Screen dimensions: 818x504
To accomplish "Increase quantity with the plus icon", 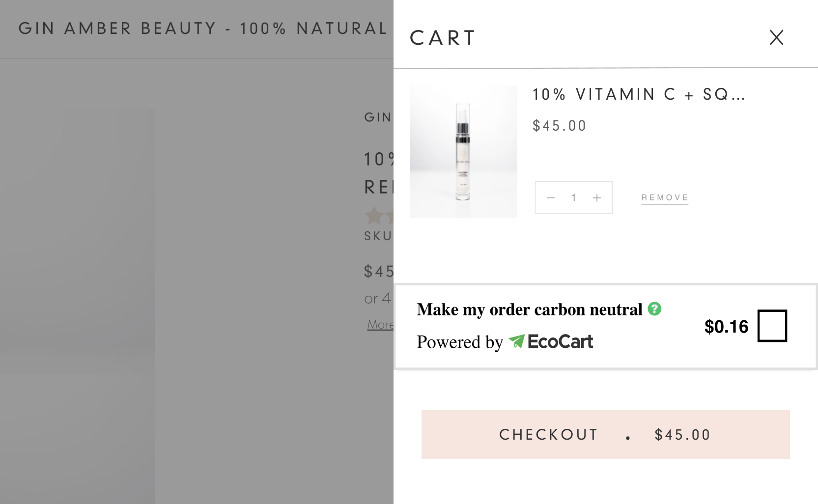I will pos(597,197).
